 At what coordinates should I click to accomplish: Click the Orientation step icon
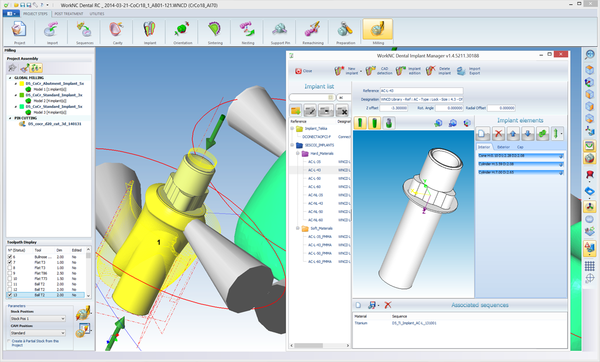[183, 33]
